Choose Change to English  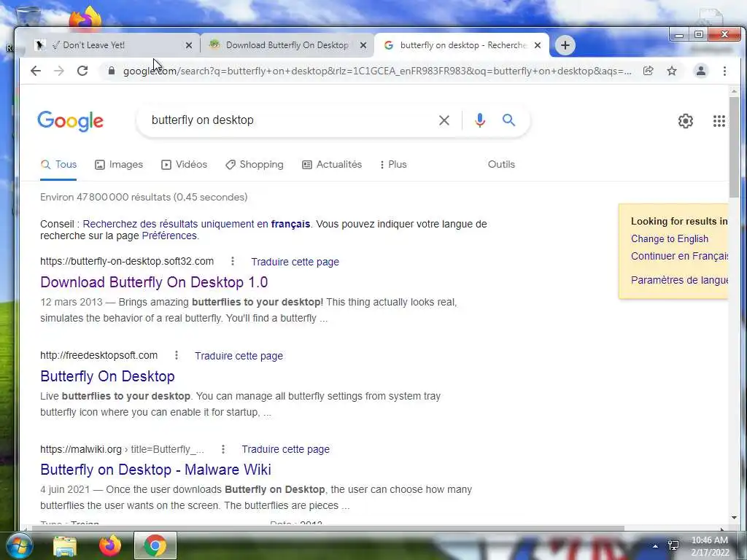(670, 239)
